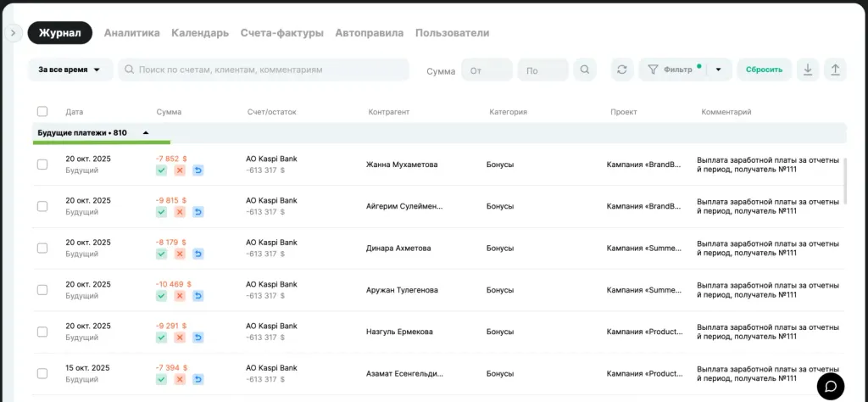Click the 15 окт. 2025 date
Screen dimensions: 868x402
coord(88,368)
